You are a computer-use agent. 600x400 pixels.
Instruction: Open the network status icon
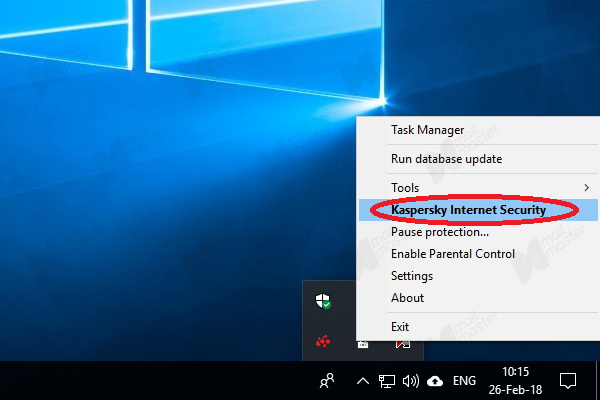tap(386, 381)
